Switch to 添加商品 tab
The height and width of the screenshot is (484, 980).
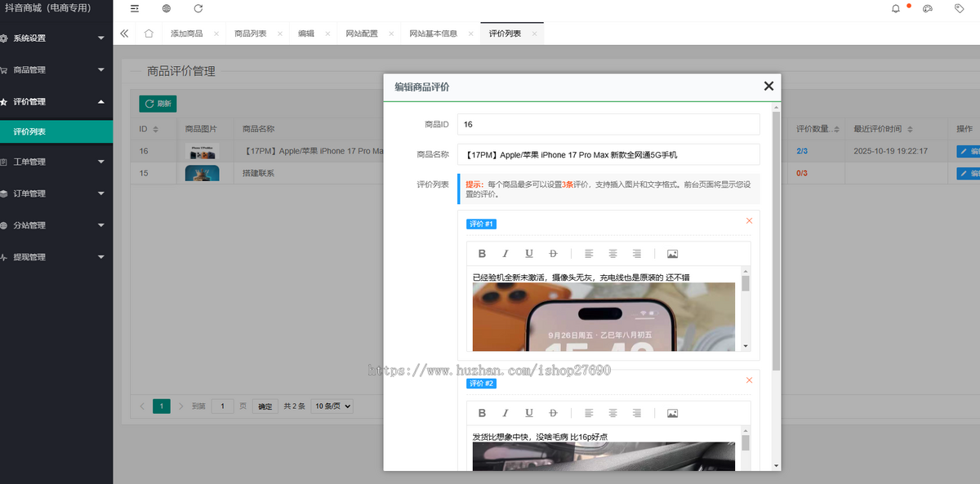coord(186,33)
